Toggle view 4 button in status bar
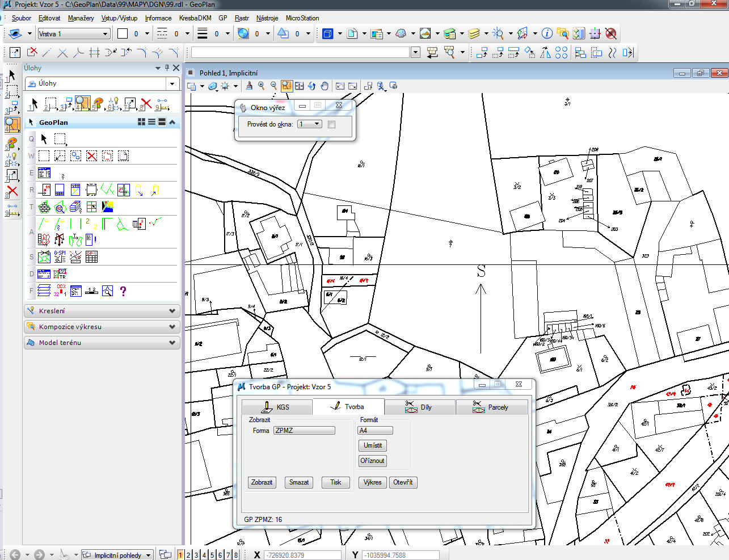The image size is (729, 560). click(x=204, y=555)
